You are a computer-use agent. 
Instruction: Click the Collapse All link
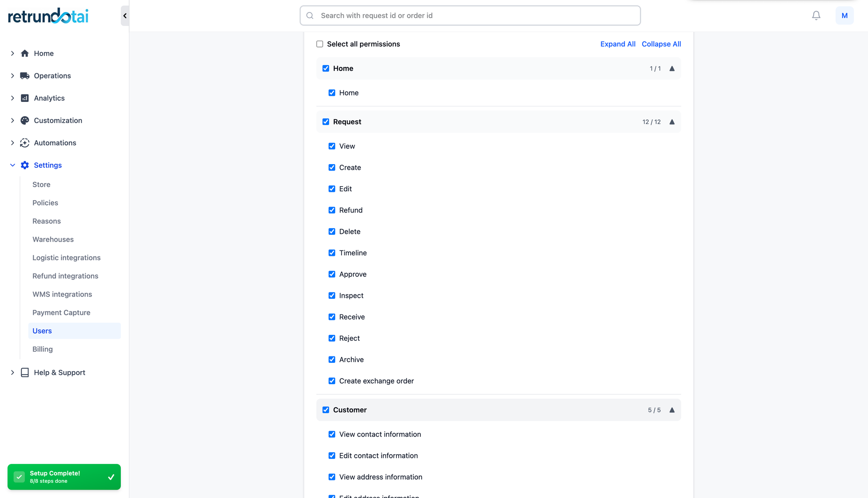pyautogui.click(x=661, y=44)
